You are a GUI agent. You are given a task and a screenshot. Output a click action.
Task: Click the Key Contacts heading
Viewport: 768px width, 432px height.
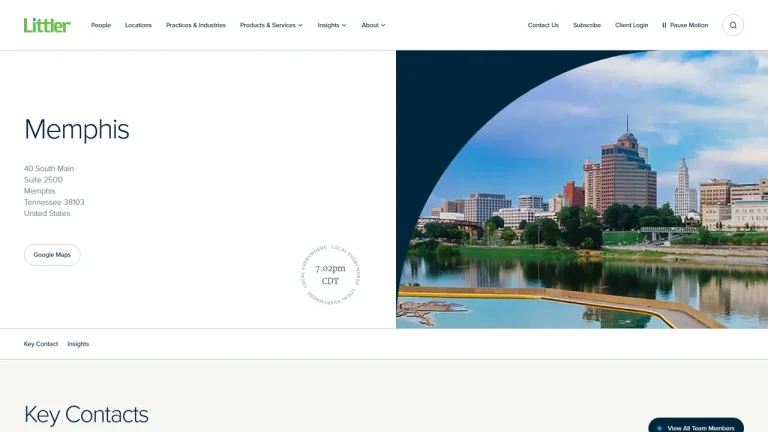click(86, 414)
